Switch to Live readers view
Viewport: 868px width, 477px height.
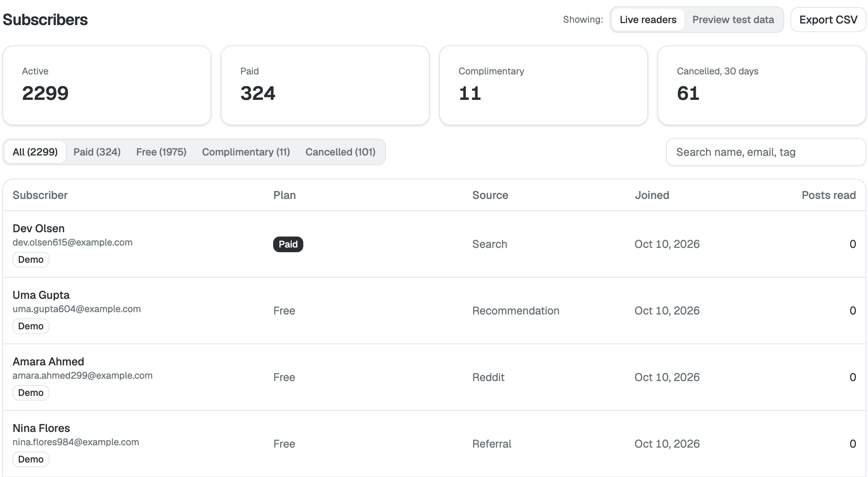point(648,20)
